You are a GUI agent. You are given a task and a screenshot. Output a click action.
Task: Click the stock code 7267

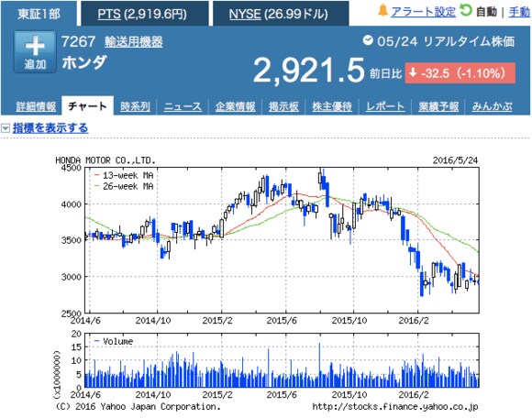(x=78, y=41)
